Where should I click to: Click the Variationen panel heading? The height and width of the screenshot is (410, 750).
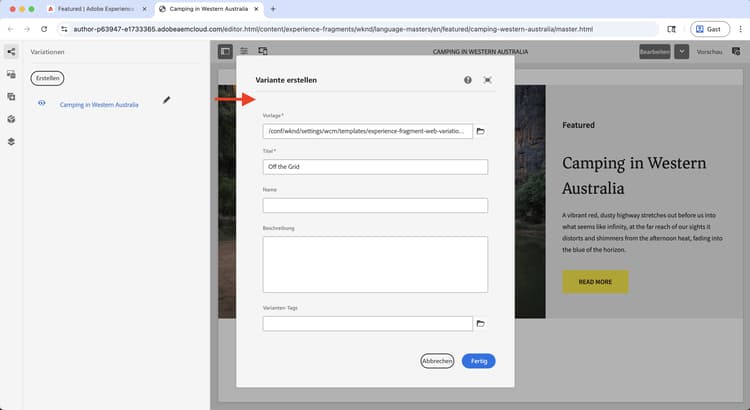(47, 52)
